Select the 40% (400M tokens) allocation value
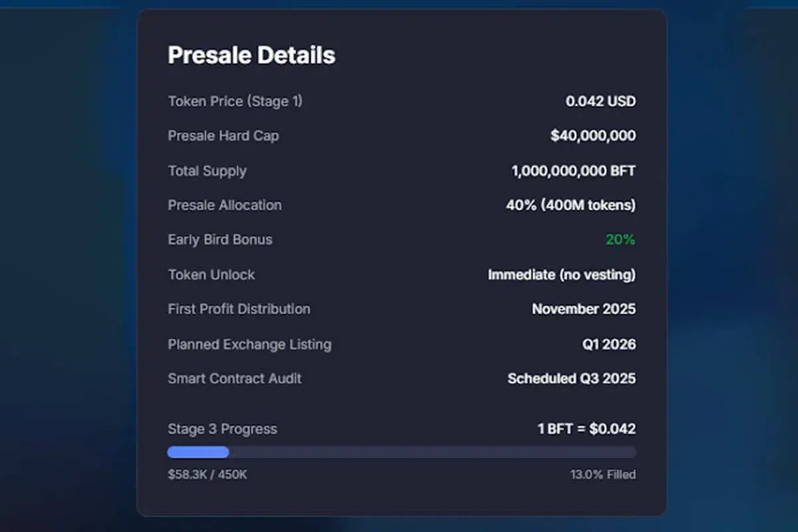This screenshot has height=532, width=798. [571, 205]
